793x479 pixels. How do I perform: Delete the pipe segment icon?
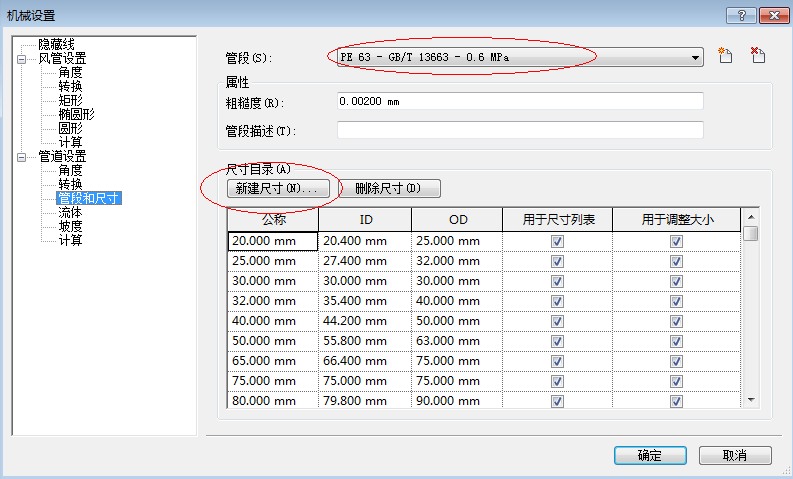point(758,55)
